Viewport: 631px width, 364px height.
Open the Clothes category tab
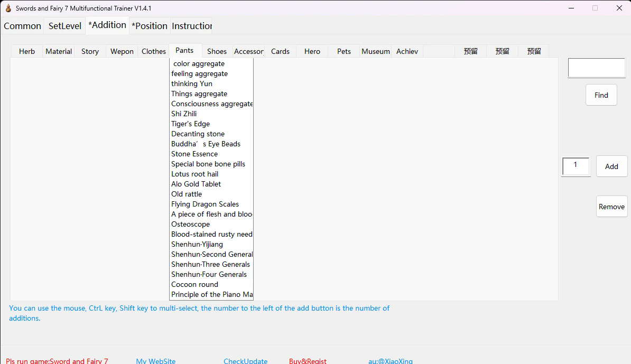pyautogui.click(x=154, y=51)
